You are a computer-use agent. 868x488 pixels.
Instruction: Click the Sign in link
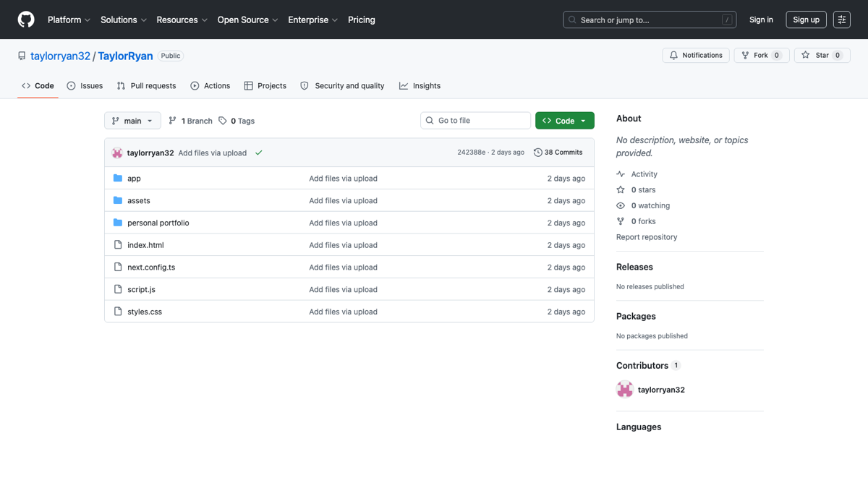761,20
